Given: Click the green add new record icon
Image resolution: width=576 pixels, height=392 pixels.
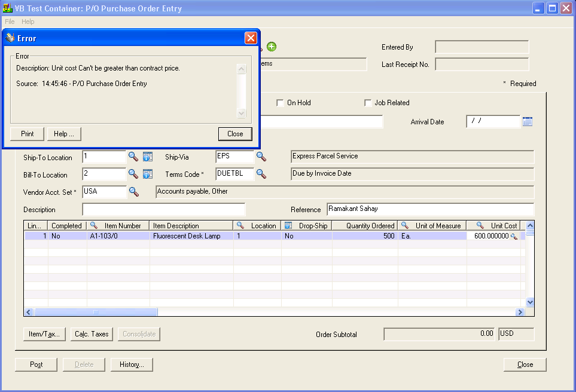Looking at the screenshot, I should 272,47.
